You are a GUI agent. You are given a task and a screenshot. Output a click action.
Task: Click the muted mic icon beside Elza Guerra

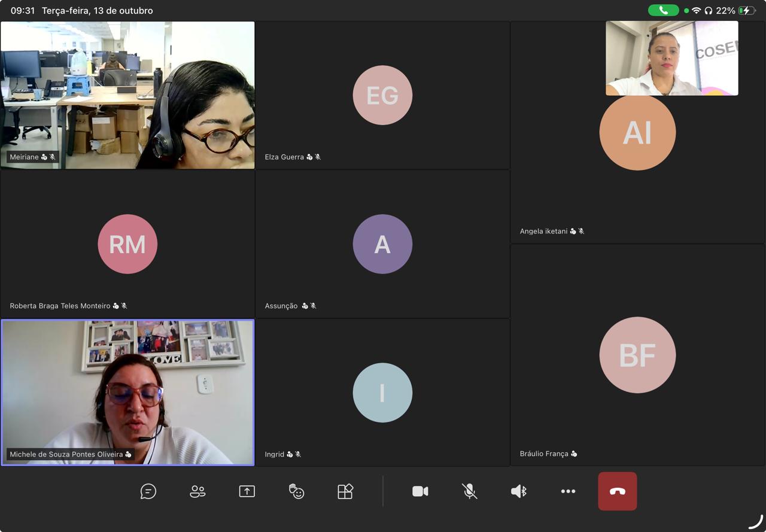pyautogui.click(x=318, y=157)
